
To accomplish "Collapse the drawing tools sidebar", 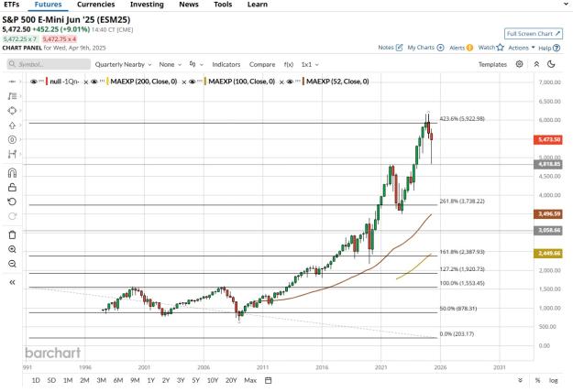I will tap(12, 282).
